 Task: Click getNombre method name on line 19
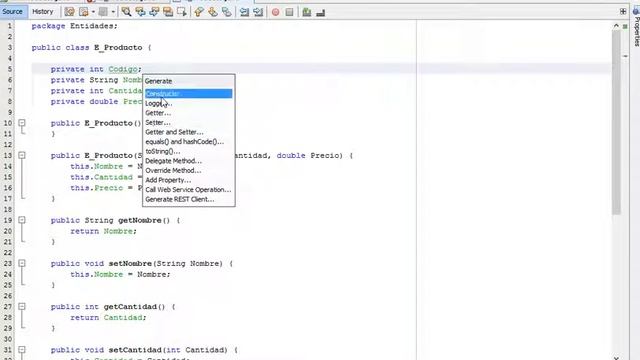click(140, 220)
